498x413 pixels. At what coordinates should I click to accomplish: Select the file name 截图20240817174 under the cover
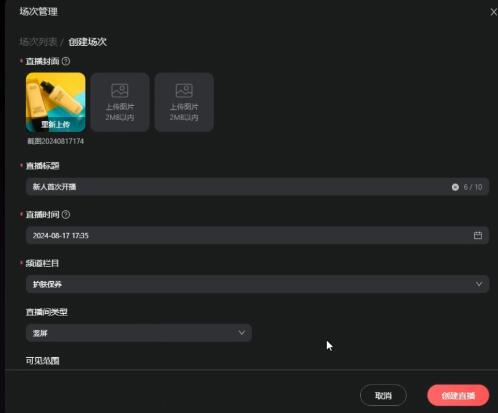[55, 141]
